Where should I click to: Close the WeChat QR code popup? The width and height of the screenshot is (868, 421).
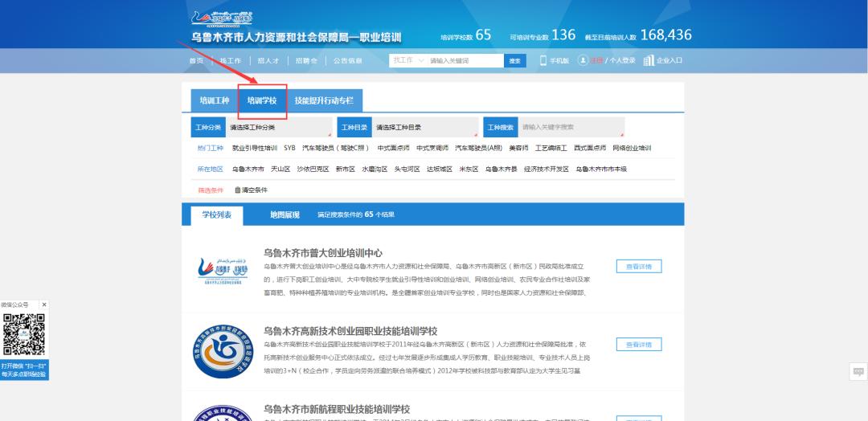(44, 305)
